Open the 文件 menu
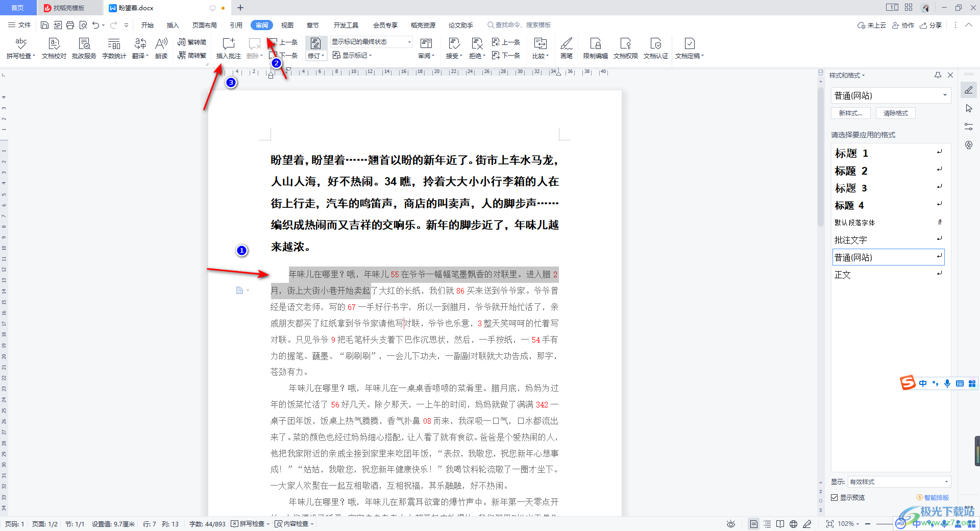This screenshot has height=531, width=980. click(x=20, y=25)
